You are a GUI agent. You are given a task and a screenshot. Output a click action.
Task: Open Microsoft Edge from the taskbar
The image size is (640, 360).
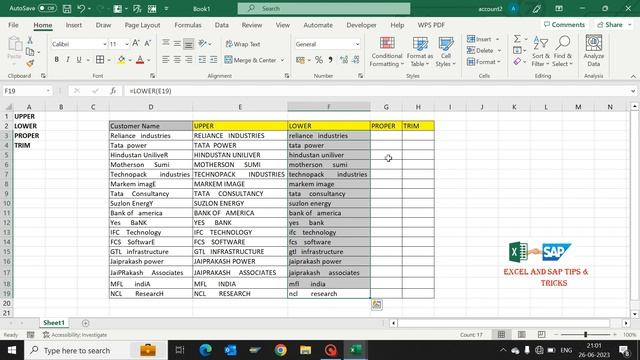pos(205,350)
